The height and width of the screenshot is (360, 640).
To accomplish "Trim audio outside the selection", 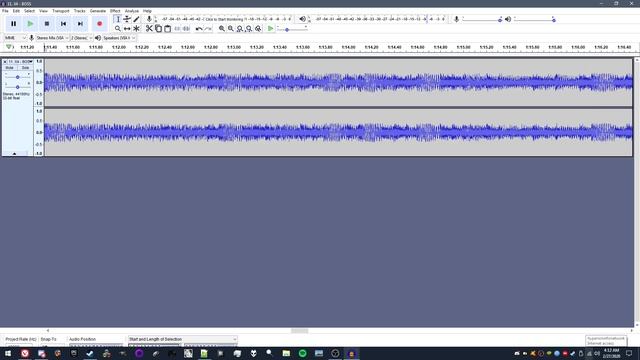I will pyautogui.click(x=177, y=29).
